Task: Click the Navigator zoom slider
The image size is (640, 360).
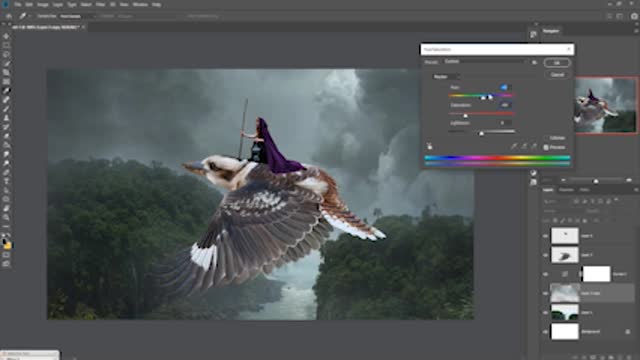Action: (x=596, y=180)
